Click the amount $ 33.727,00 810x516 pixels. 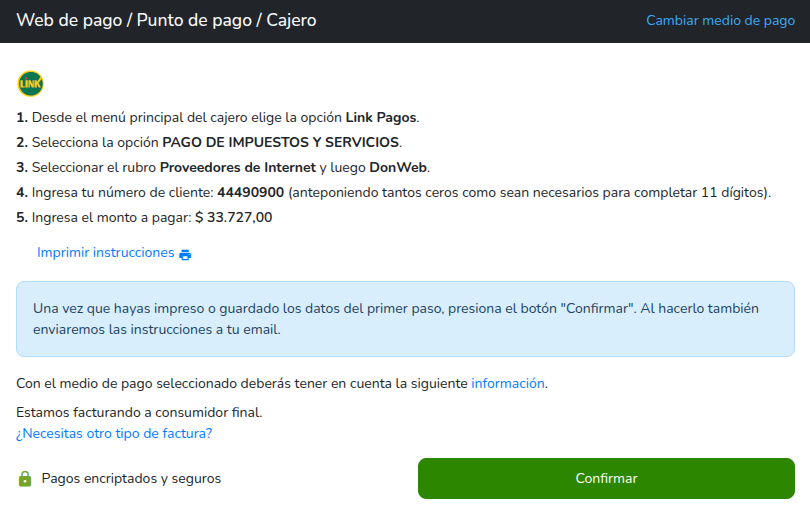pyautogui.click(x=233, y=217)
